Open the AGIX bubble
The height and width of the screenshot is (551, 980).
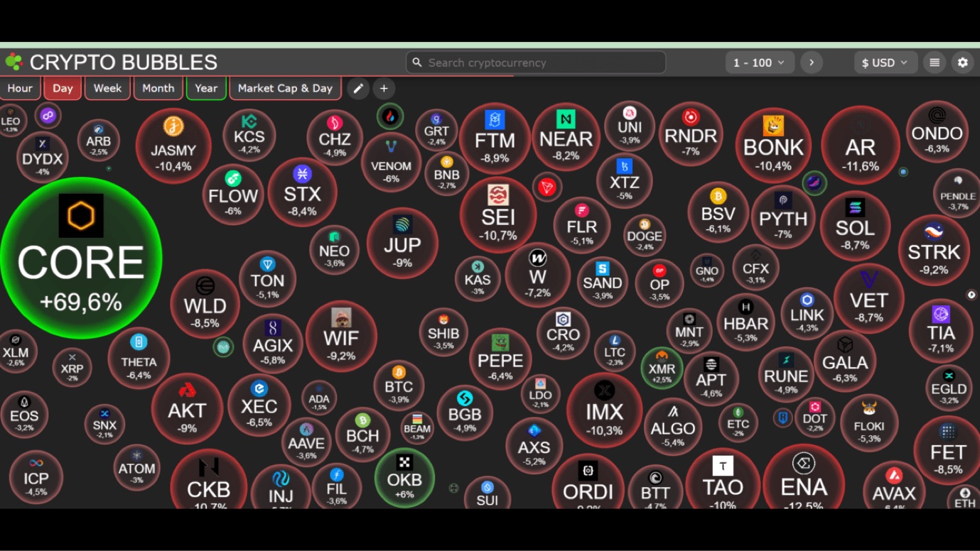pos(273,344)
